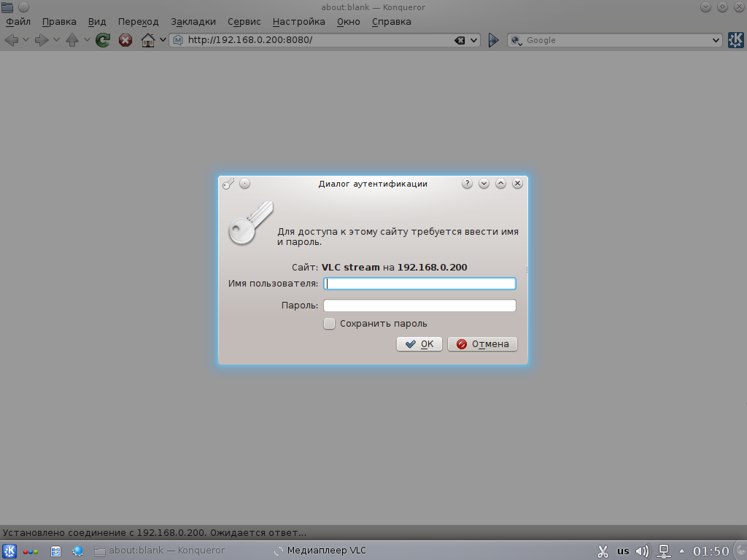The width and height of the screenshot is (747, 560).
Task: Expand the Home button dropdown arrow
Action: [163, 40]
